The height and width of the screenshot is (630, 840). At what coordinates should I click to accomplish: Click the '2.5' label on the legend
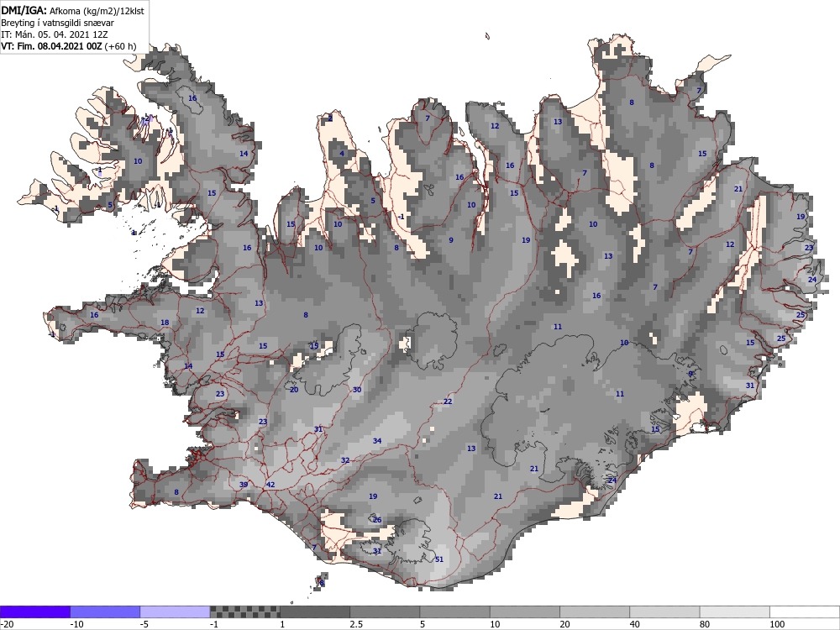355,624
